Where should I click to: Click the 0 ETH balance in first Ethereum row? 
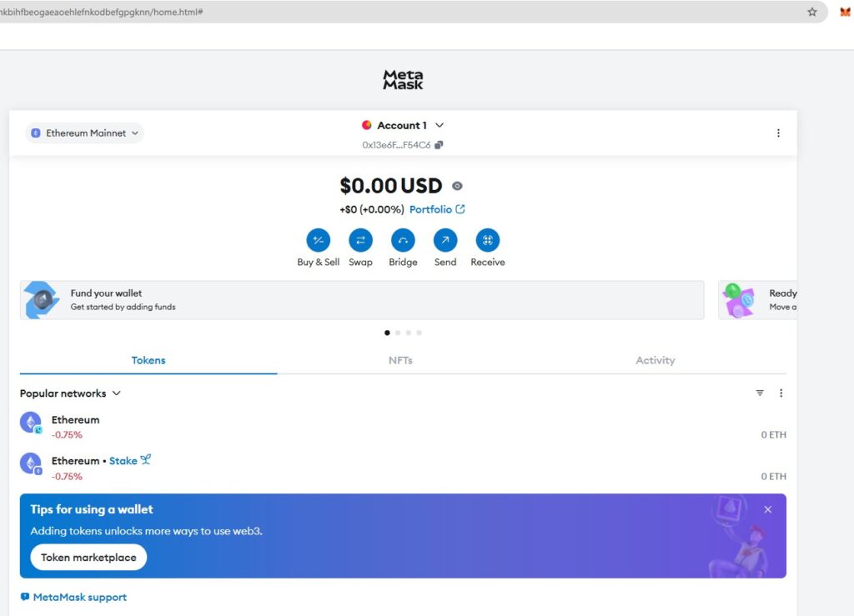[x=773, y=434]
